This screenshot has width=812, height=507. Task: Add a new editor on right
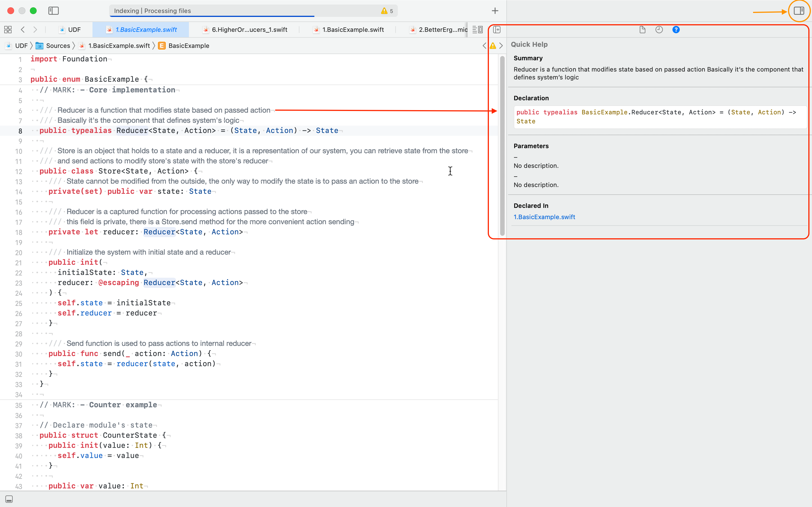497,30
